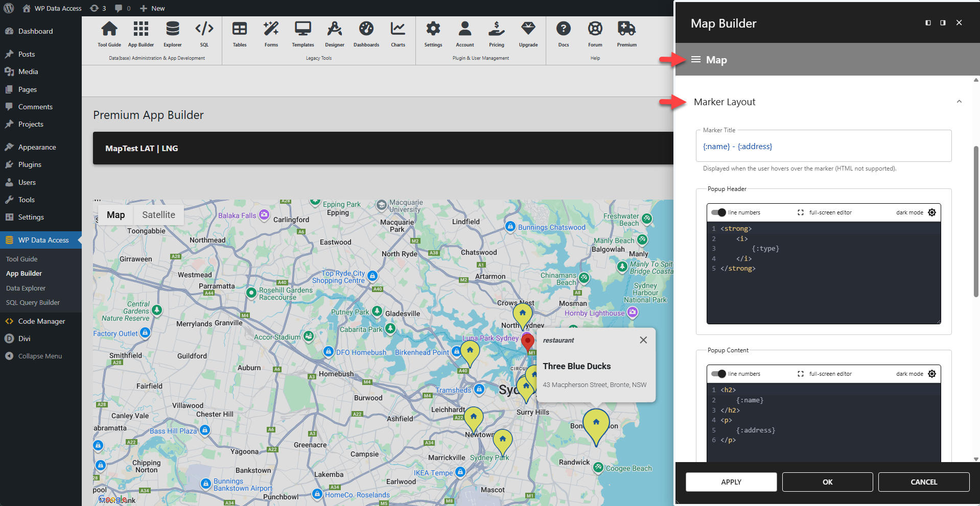The height and width of the screenshot is (506, 980).
Task: Cancel the Map Builder dialog
Action: click(923, 481)
